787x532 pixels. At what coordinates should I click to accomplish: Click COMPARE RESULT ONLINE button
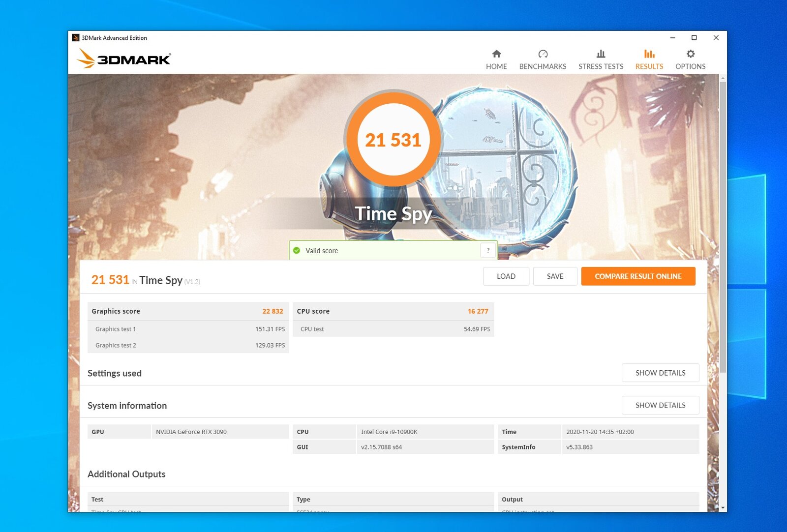point(638,276)
